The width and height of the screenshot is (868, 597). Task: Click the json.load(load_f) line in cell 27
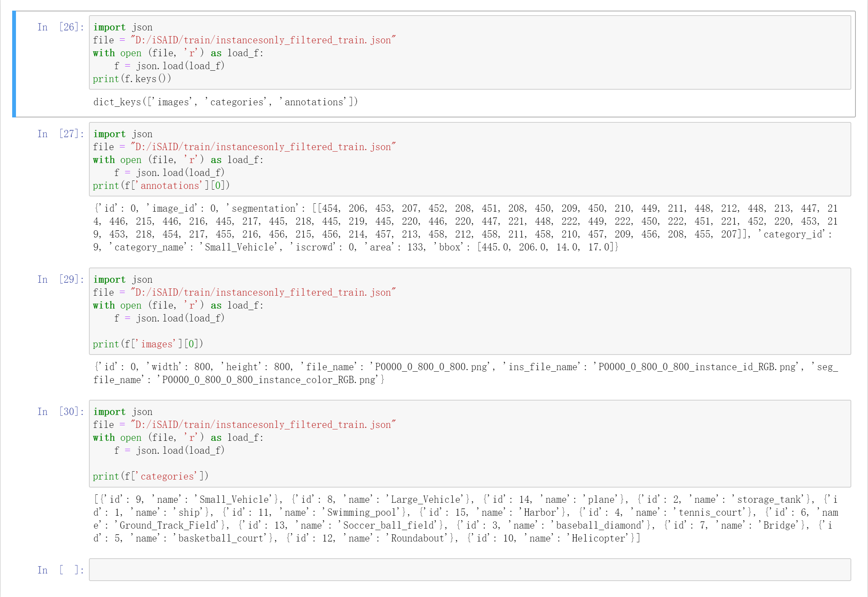tap(169, 172)
